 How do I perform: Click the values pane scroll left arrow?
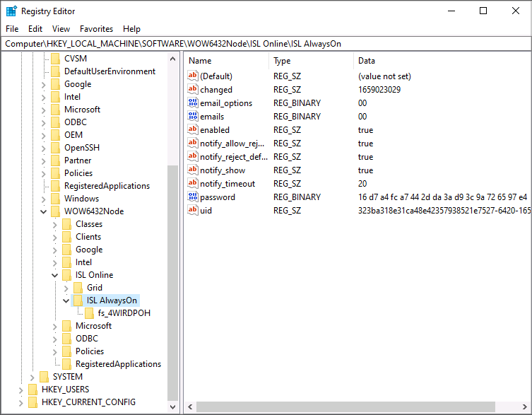point(190,407)
